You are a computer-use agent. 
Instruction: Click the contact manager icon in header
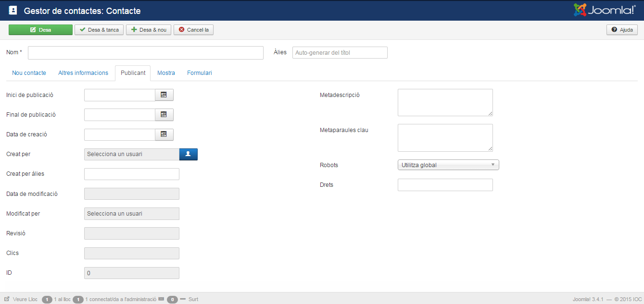point(13,10)
